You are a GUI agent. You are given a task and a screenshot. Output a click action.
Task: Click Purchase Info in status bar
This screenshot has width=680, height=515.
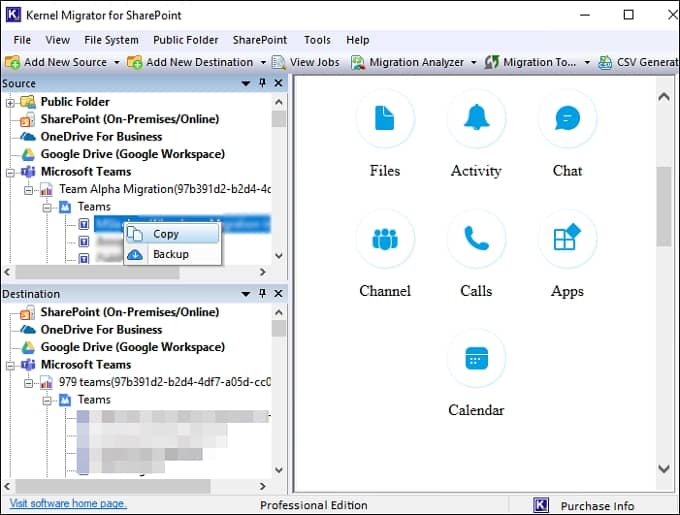tap(597, 506)
